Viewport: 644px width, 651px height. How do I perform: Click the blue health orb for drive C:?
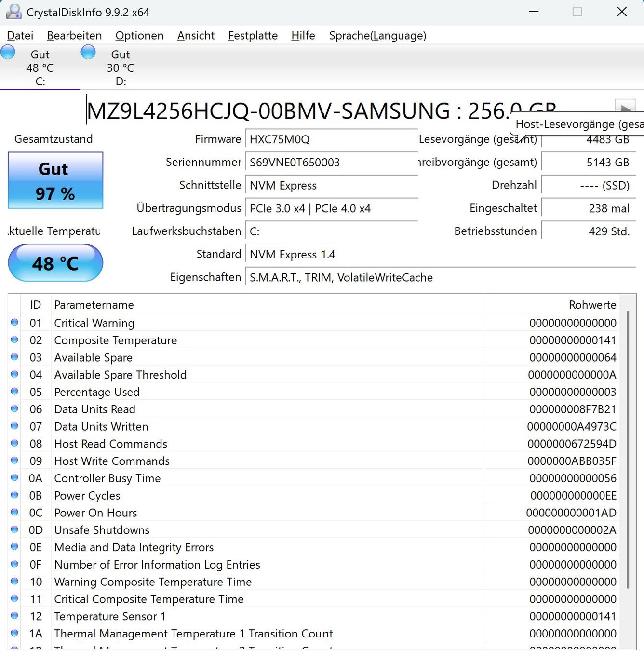(x=8, y=52)
